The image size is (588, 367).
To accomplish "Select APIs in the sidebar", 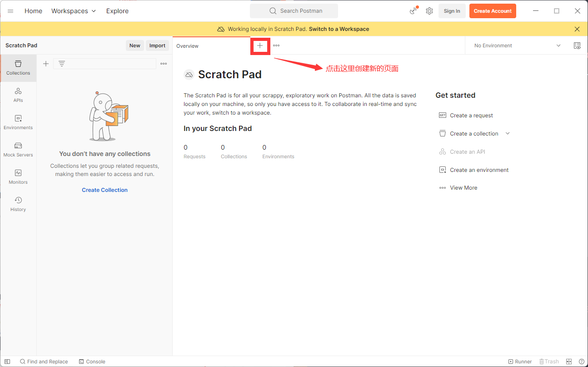I will pos(18,95).
